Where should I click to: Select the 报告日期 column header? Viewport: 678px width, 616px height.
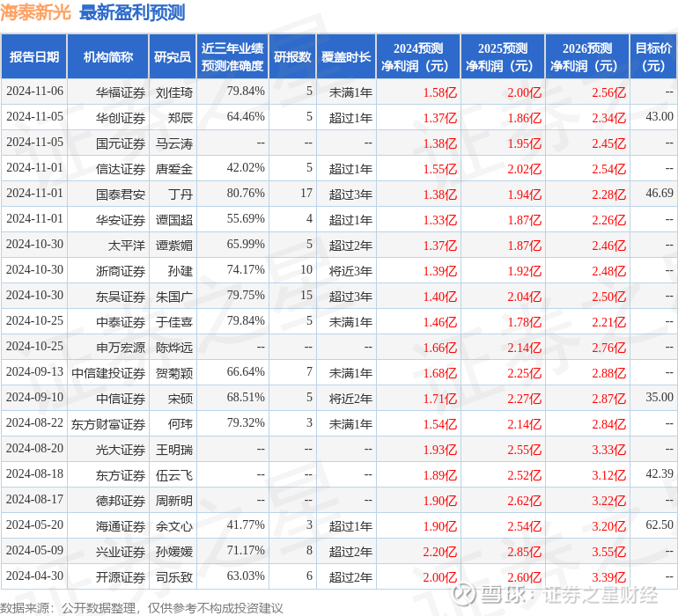click(x=34, y=56)
